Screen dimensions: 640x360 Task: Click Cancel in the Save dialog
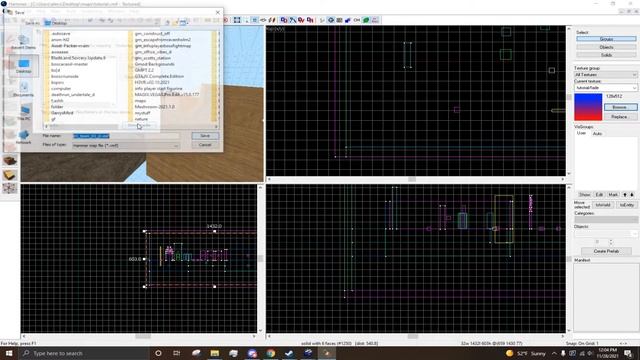click(205, 145)
